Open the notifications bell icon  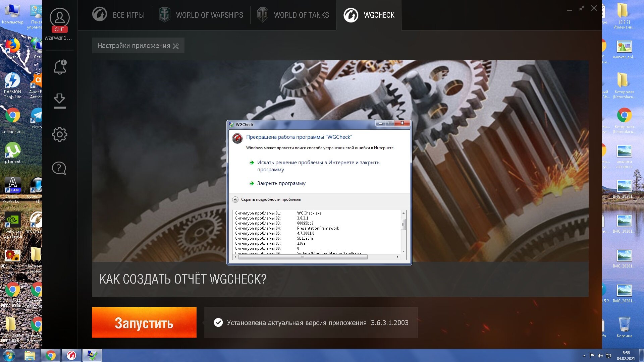click(x=60, y=67)
